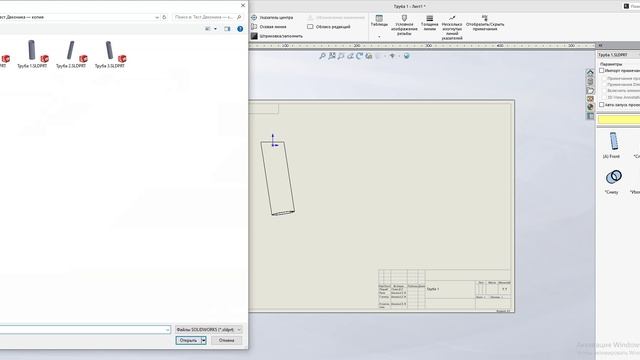Expand the Tables dropdown arrow
This screenshot has height=360, width=640.
[x=379, y=37]
